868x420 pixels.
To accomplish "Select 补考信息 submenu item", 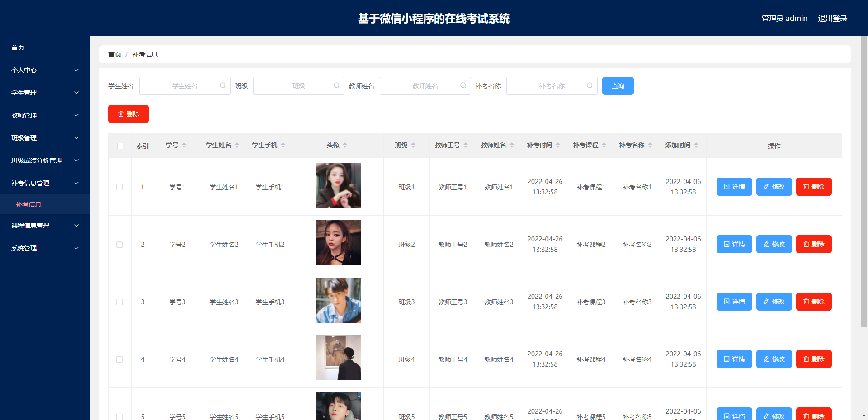I will pyautogui.click(x=45, y=204).
